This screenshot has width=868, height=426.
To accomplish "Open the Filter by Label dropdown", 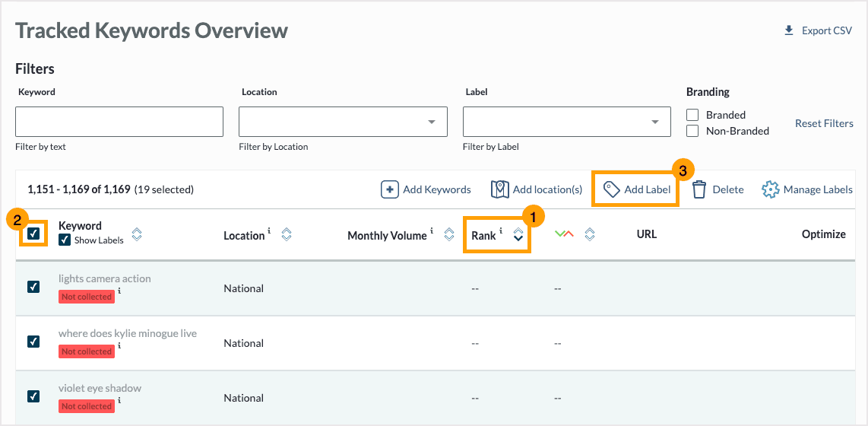I will click(x=566, y=122).
